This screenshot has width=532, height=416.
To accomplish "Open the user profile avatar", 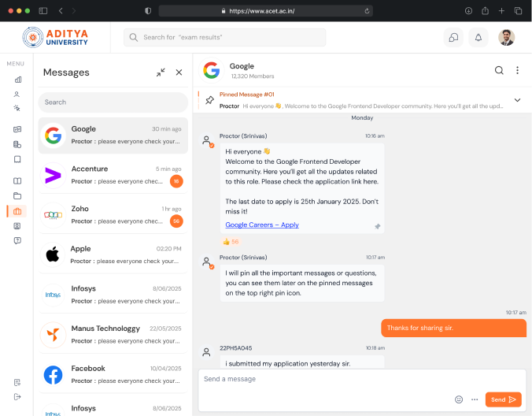I will (x=507, y=37).
